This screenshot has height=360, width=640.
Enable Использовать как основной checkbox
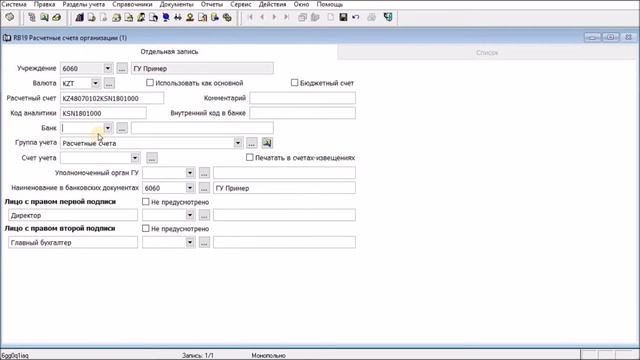click(150, 83)
